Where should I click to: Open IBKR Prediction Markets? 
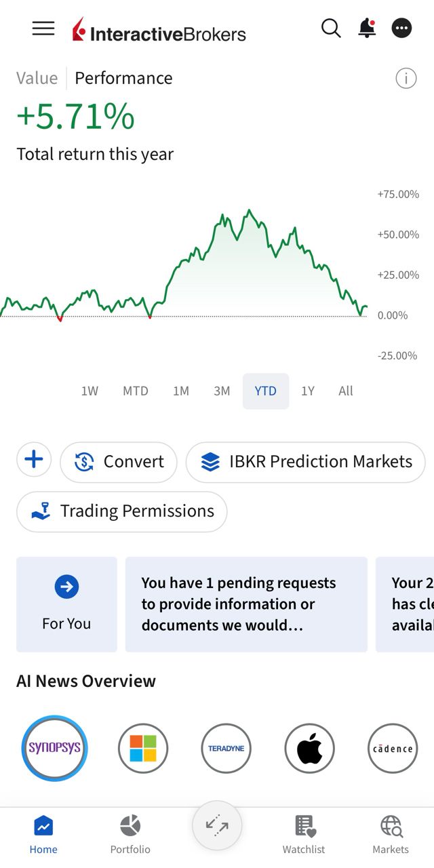click(306, 462)
